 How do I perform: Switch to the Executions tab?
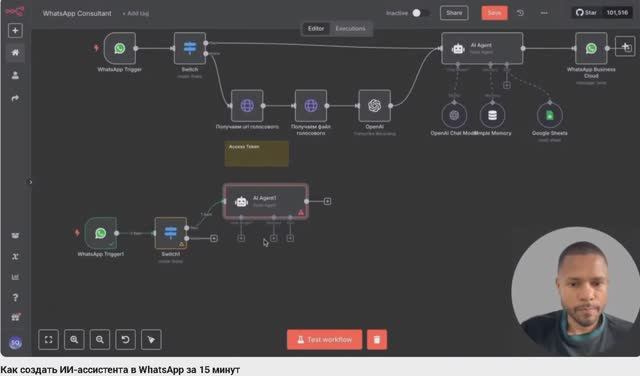(350, 29)
